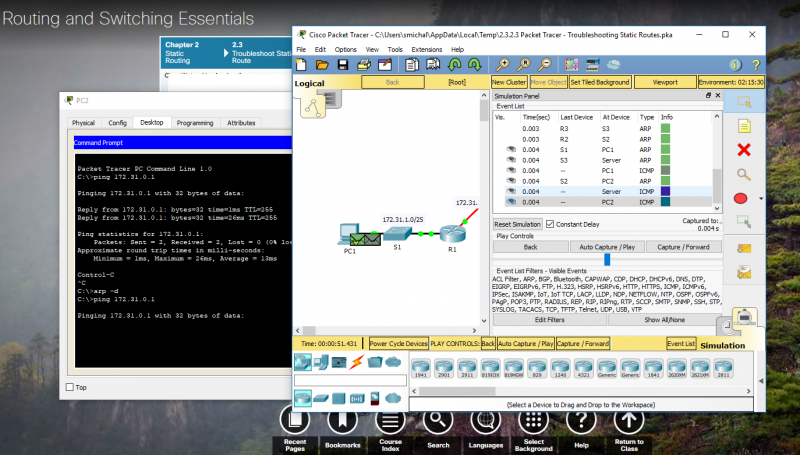
Task: Switch to the Config tab in PC2
Action: 117,123
